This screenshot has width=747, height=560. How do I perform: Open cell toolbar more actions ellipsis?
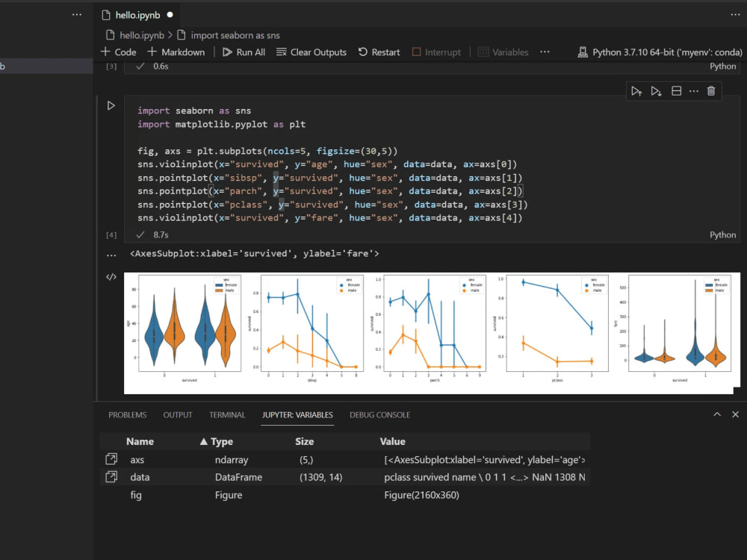point(694,91)
